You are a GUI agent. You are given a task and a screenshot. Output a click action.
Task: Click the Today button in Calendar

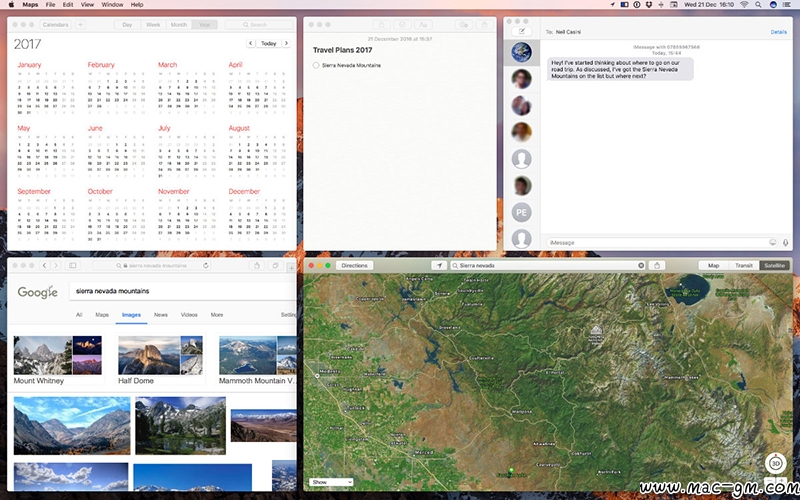(x=268, y=43)
